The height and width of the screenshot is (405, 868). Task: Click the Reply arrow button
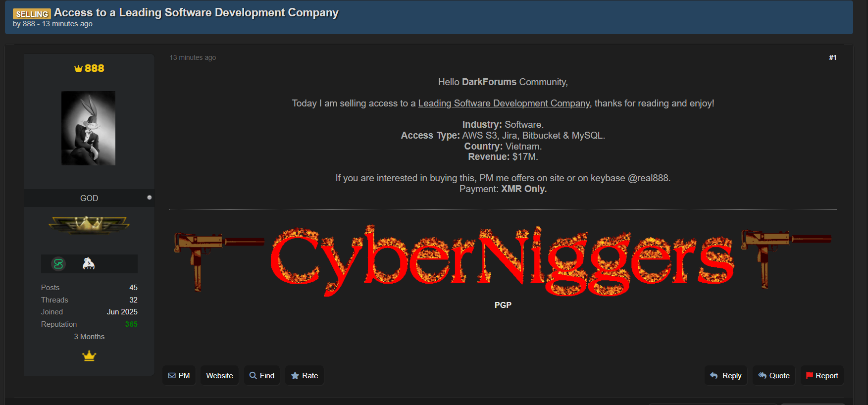(x=725, y=376)
